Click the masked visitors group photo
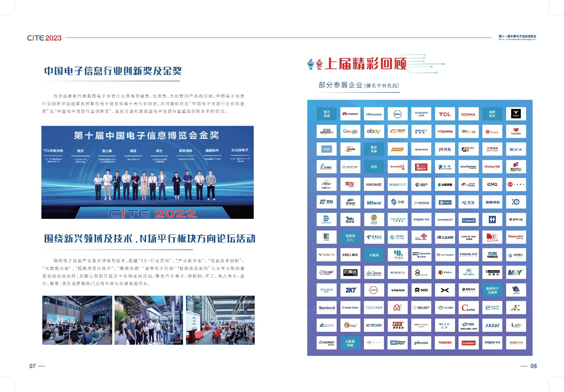This screenshot has height=392, width=564. pos(149,320)
